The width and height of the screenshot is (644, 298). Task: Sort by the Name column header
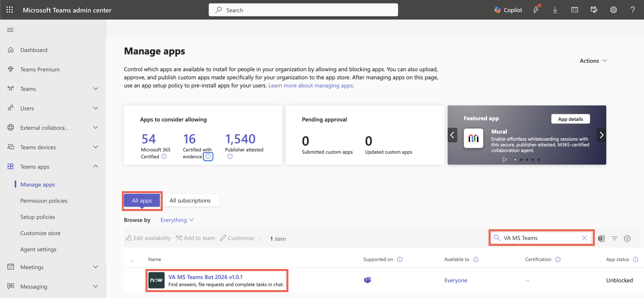(x=155, y=259)
